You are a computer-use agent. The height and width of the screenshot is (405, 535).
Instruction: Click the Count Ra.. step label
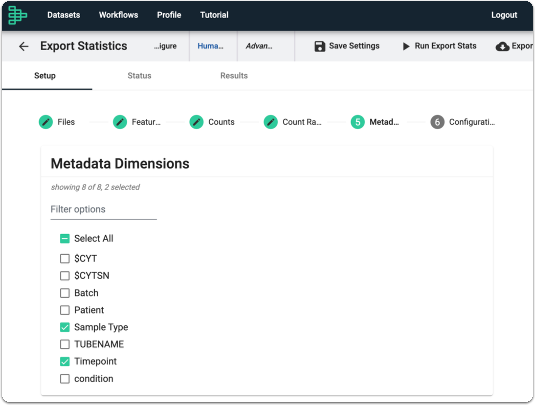[x=302, y=122]
